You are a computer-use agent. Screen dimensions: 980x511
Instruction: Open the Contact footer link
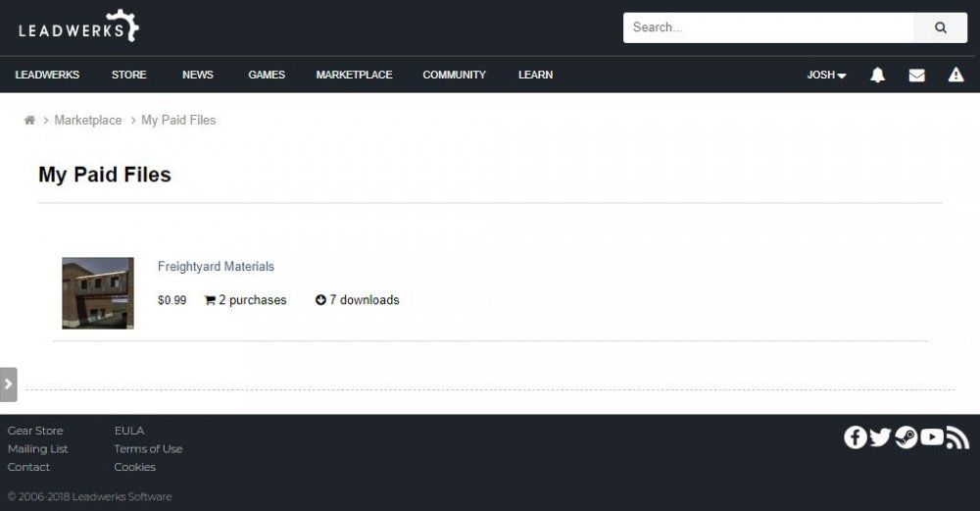[x=28, y=467]
